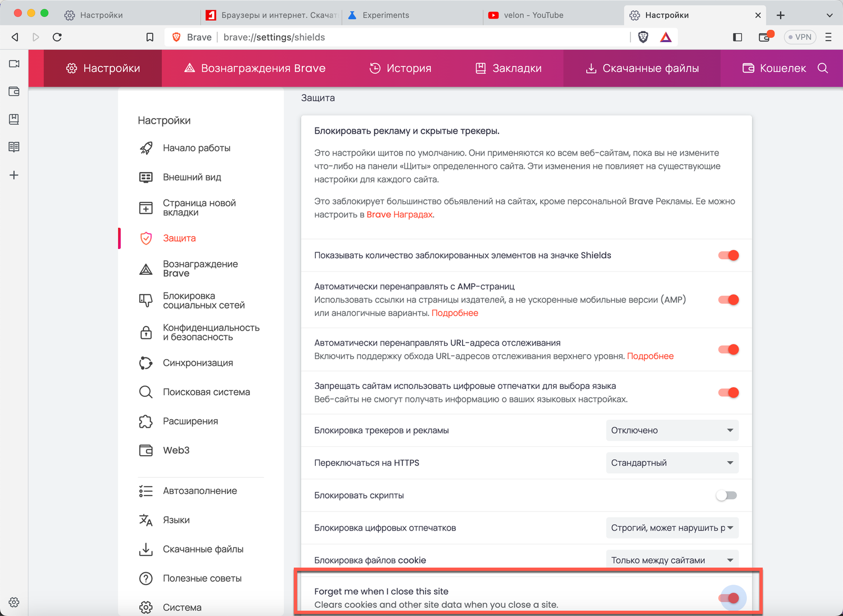Switch to first Настройки browser tab

(129, 15)
